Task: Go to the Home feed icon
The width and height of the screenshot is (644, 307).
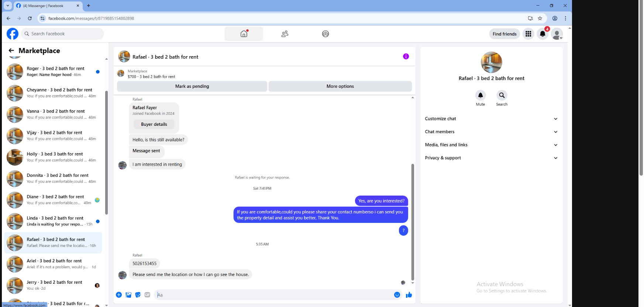Action: (x=244, y=34)
